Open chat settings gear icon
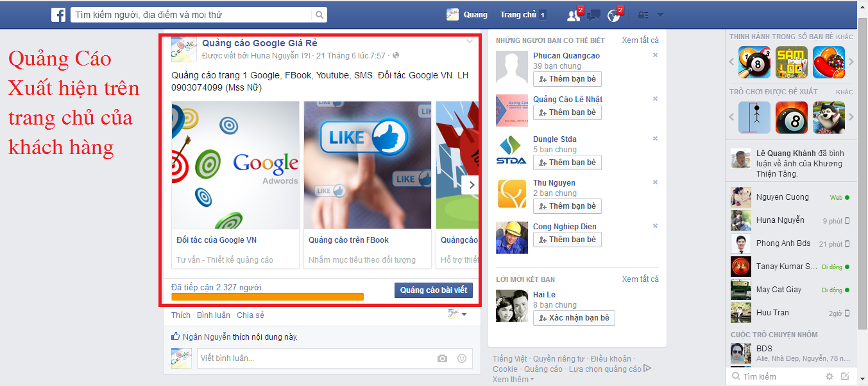The height and width of the screenshot is (386, 868). [x=830, y=376]
